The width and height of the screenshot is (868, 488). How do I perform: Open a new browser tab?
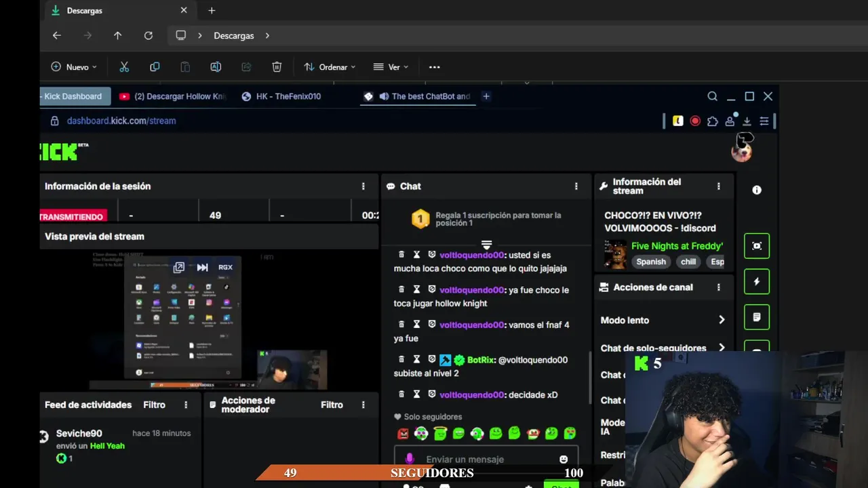coord(486,96)
